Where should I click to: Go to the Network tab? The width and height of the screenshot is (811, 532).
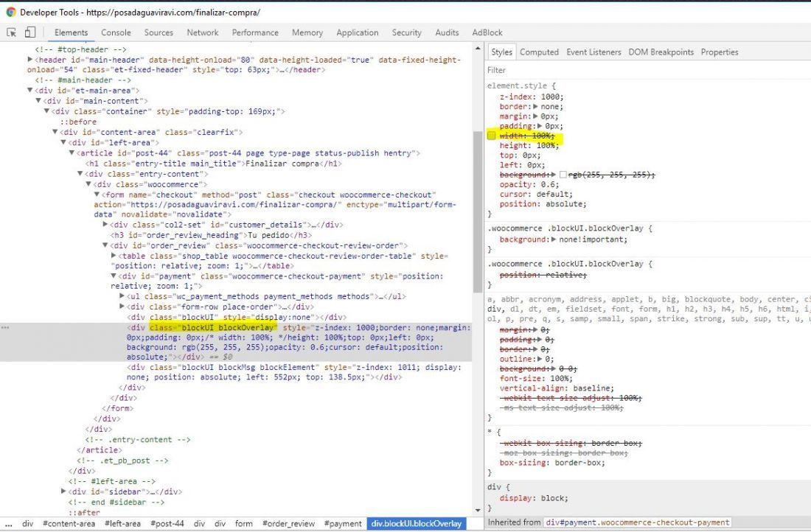203,32
